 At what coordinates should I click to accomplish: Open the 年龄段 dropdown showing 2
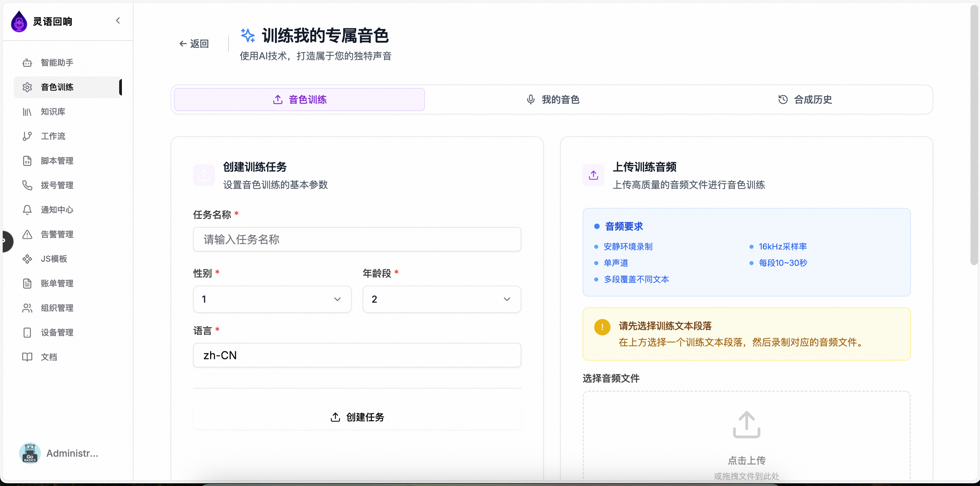(442, 299)
